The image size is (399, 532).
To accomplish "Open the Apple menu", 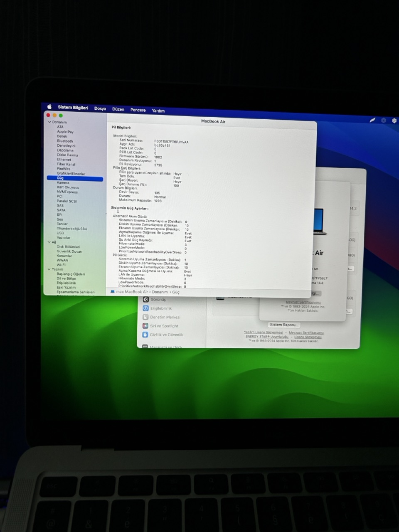I will pos(49,107).
